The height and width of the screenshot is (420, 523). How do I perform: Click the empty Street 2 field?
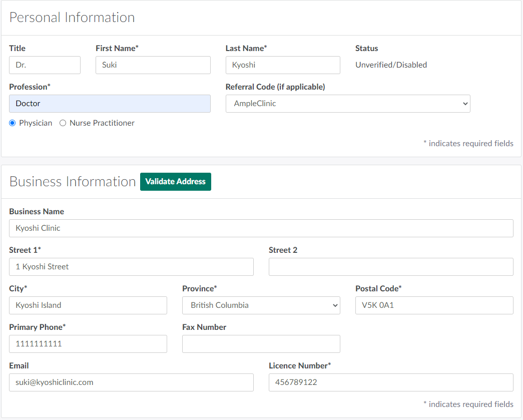[x=390, y=267]
